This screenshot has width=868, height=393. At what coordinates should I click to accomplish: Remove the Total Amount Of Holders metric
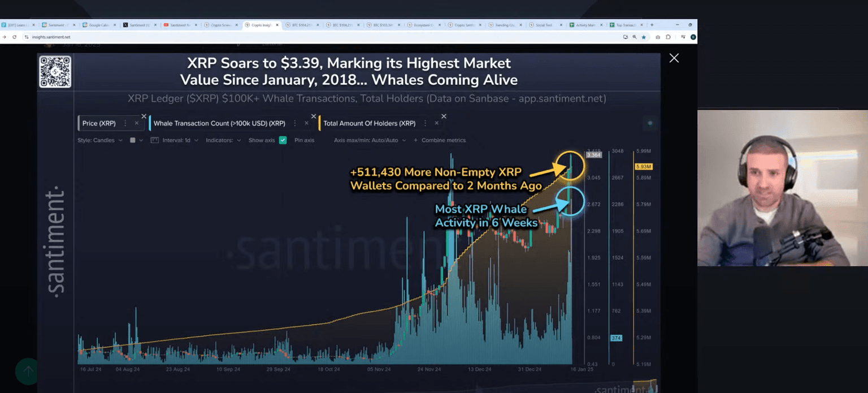click(436, 123)
